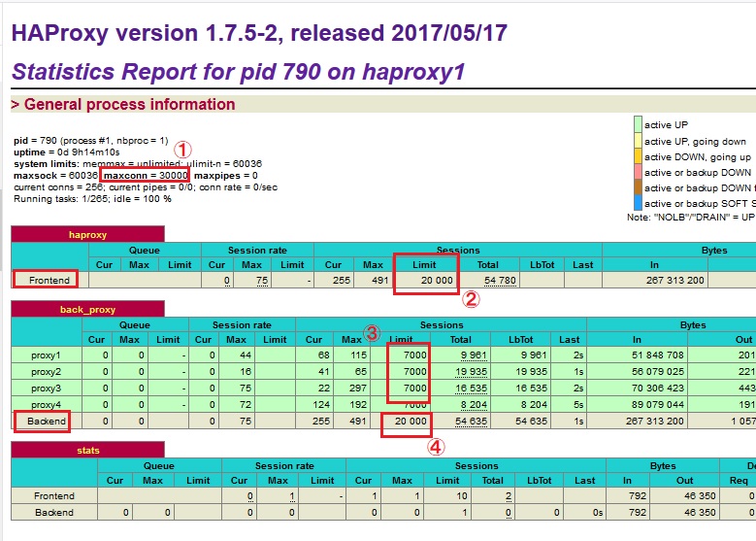Click the Backend label in back_proxy table

click(47, 421)
